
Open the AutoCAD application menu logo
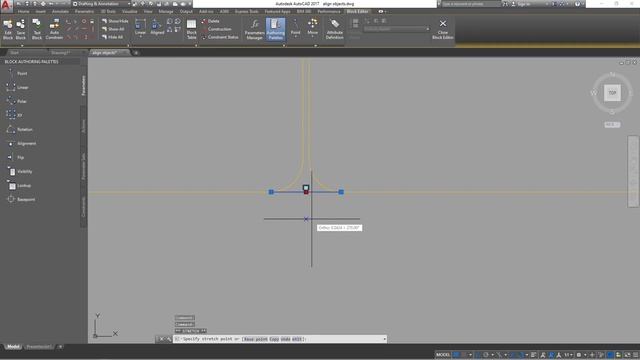6,5
